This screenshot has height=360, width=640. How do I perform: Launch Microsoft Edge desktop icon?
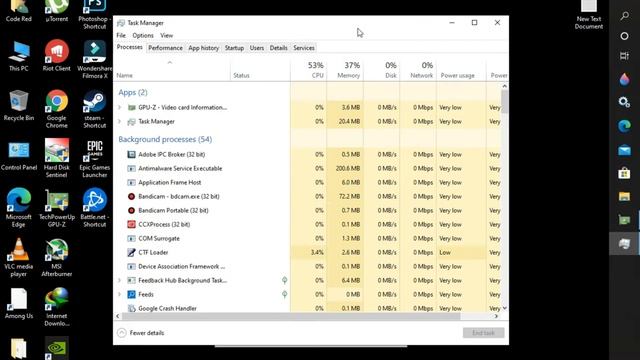(19, 208)
